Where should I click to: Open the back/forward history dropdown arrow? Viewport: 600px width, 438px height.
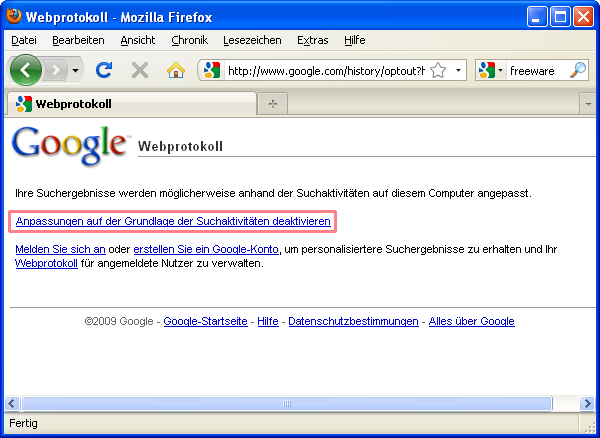[x=75, y=70]
